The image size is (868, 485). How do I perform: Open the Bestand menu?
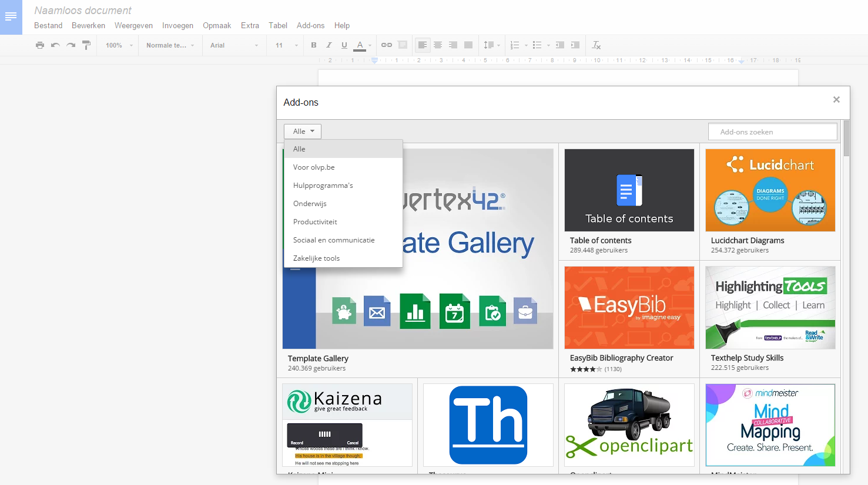point(48,25)
